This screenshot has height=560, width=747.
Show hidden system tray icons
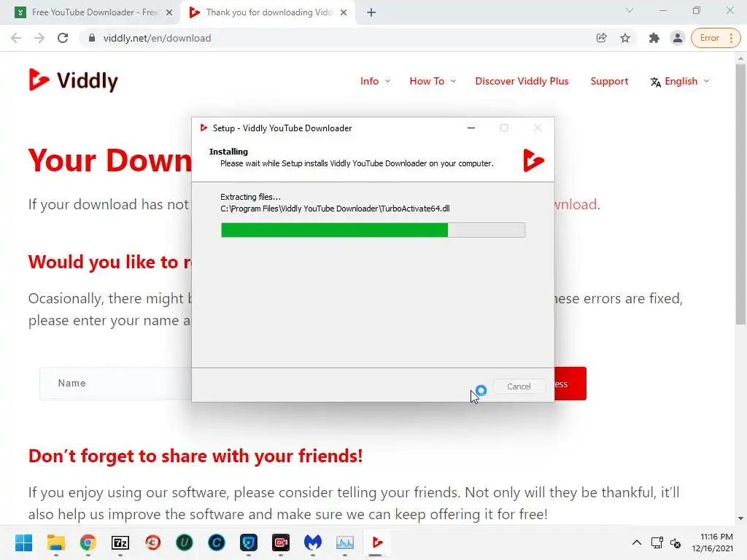[636, 542]
